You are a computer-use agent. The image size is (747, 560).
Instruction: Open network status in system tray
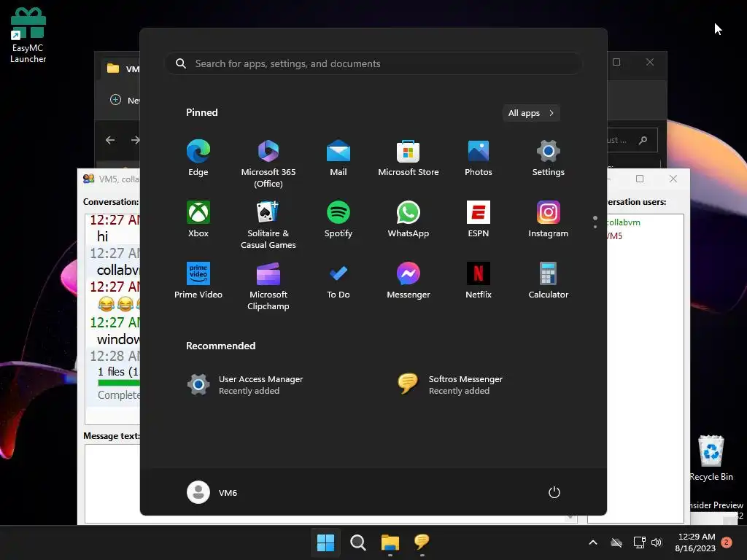coord(639,542)
